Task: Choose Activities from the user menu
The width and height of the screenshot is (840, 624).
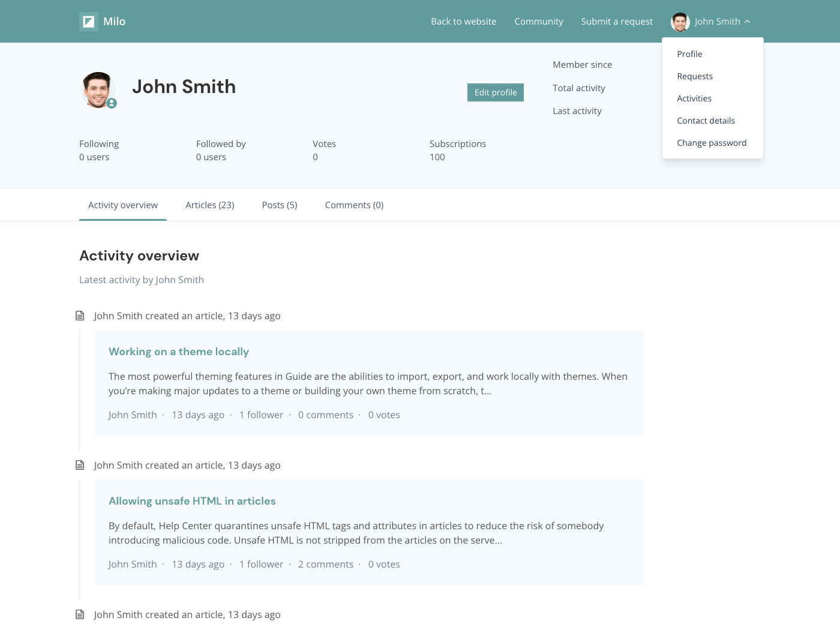Action: tap(694, 98)
